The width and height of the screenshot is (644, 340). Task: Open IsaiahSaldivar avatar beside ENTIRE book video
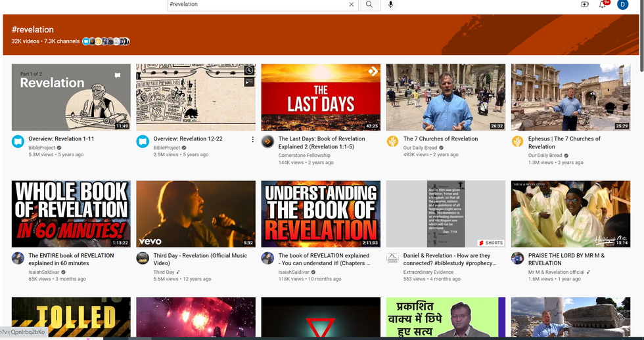pos(18,259)
